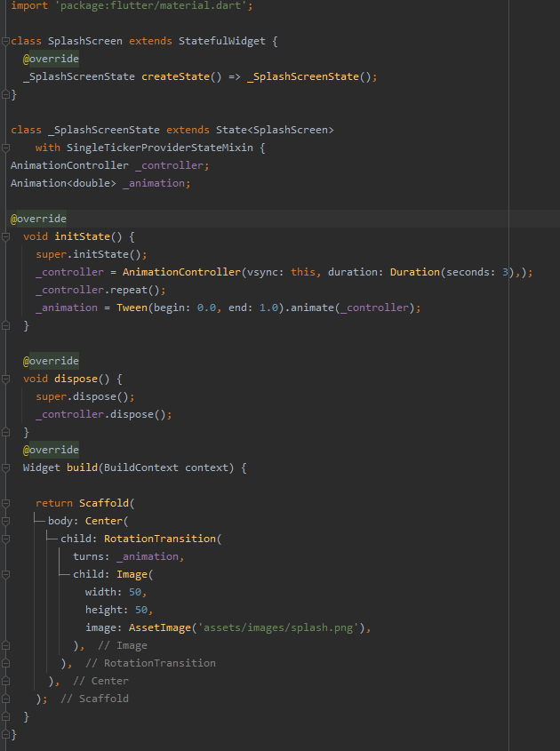
Task: Collapse the dispose method fold marker
Action: [5, 379]
